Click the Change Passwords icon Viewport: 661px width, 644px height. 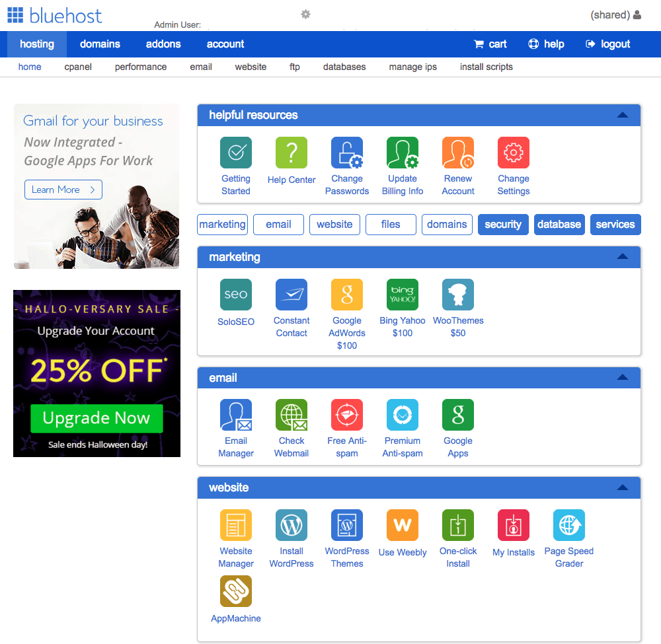[347, 153]
